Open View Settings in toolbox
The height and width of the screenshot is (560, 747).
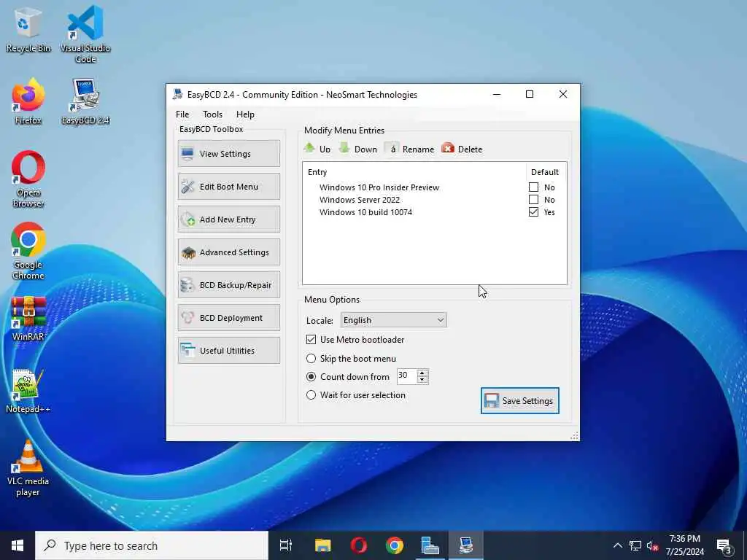pyautogui.click(x=228, y=153)
